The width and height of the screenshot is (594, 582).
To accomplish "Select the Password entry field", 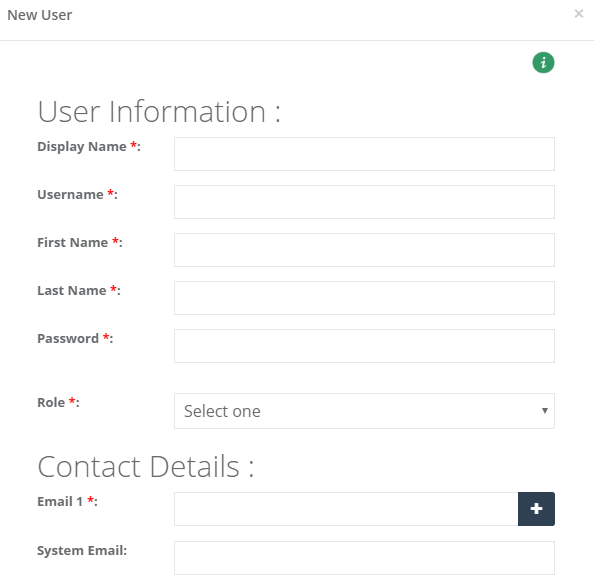I will (x=364, y=346).
